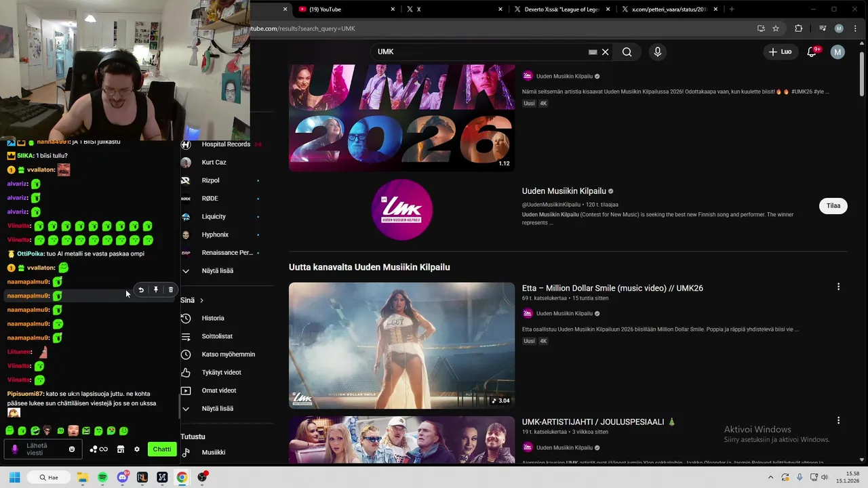Open the on-screen keyboard icon in search box

point(593,52)
